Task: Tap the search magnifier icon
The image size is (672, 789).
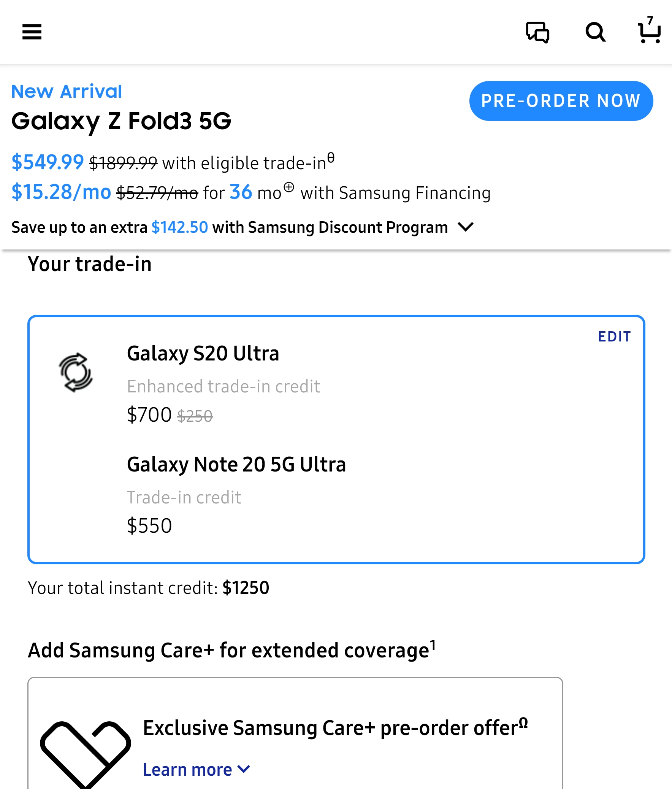Action: [595, 32]
